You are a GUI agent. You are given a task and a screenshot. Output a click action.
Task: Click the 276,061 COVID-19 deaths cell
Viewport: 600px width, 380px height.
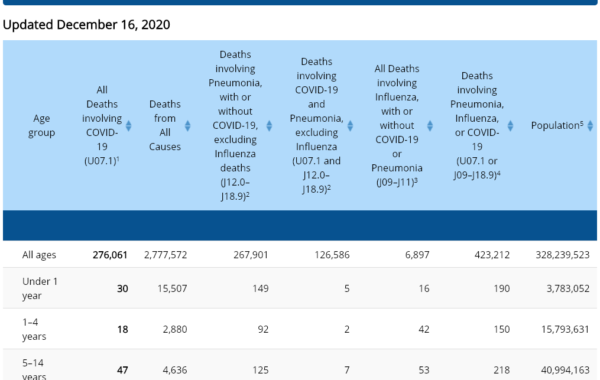(110, 255)
